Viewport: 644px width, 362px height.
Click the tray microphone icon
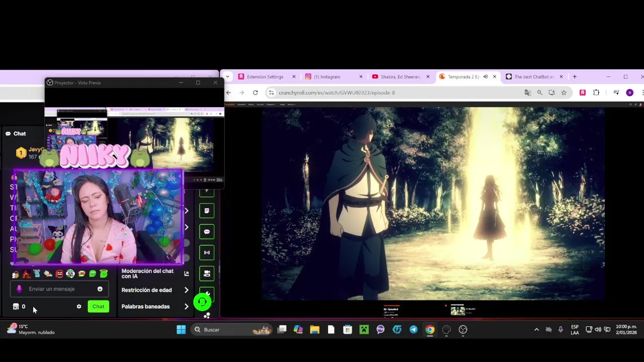[x=560, y=330]
